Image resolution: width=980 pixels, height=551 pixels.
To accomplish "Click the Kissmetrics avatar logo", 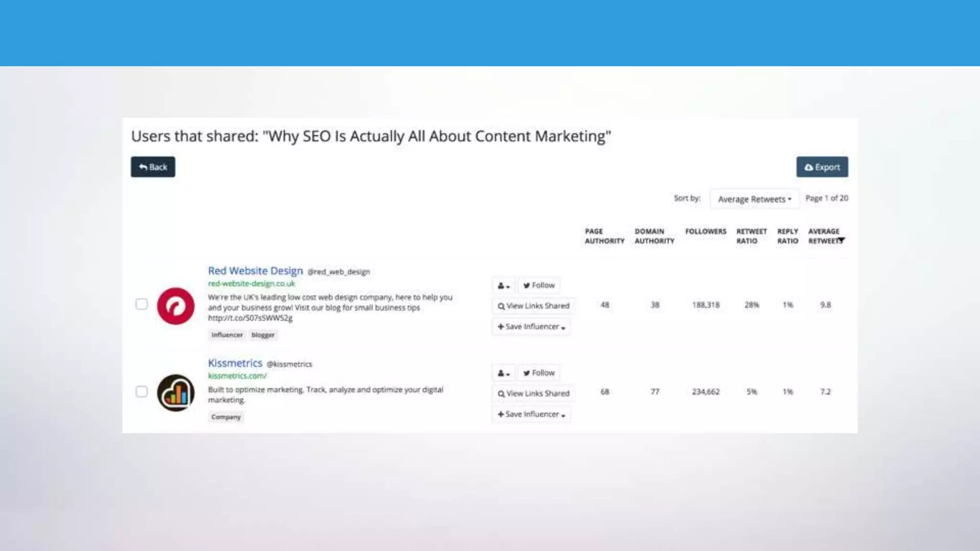I will click(176, 393).
